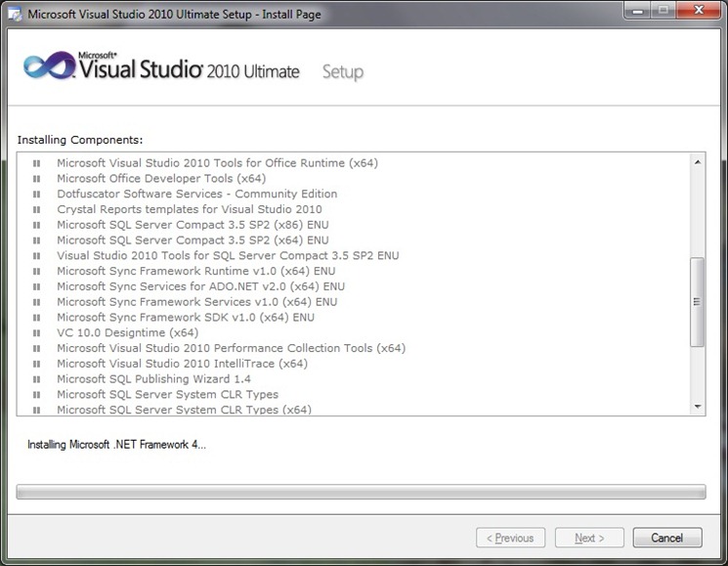Select 'Dotfuscator Software Services - Community Edition'

pyautogui.click(x=196, y=194)
